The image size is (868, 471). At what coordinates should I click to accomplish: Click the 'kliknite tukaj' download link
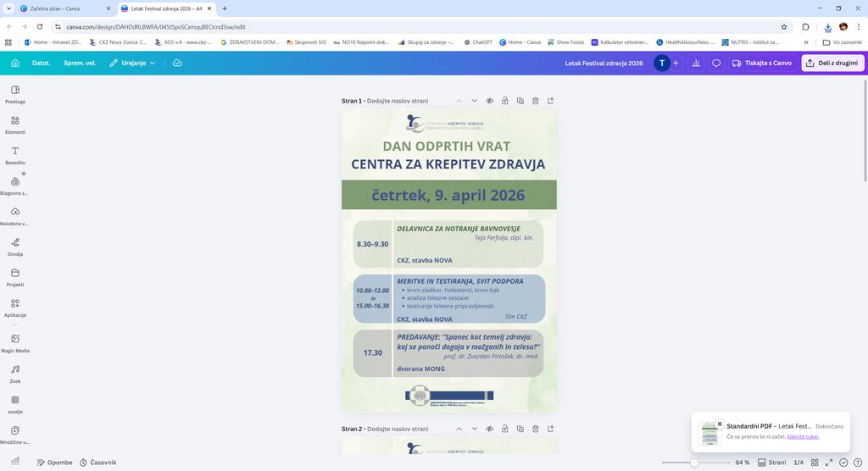(x=803, y=437)
